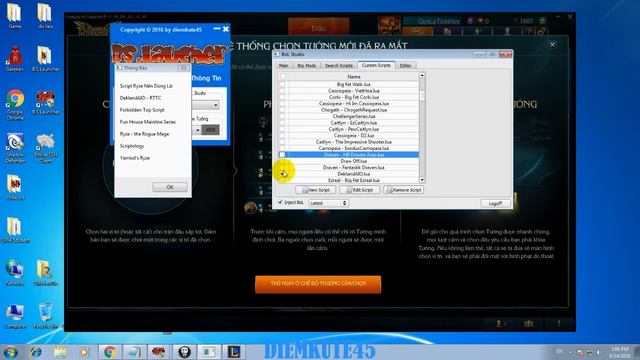Image resolution: width=640 pixels, height=360 pixels.
Task: Open the Game folder on desktop
Action: [x=15, y=16]
